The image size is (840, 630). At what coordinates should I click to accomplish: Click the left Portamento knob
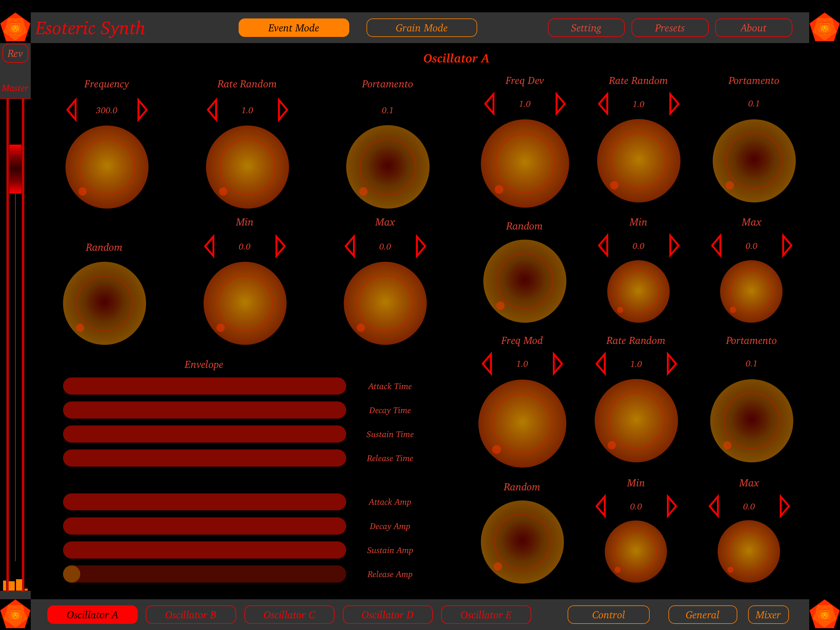pos(387,167)
